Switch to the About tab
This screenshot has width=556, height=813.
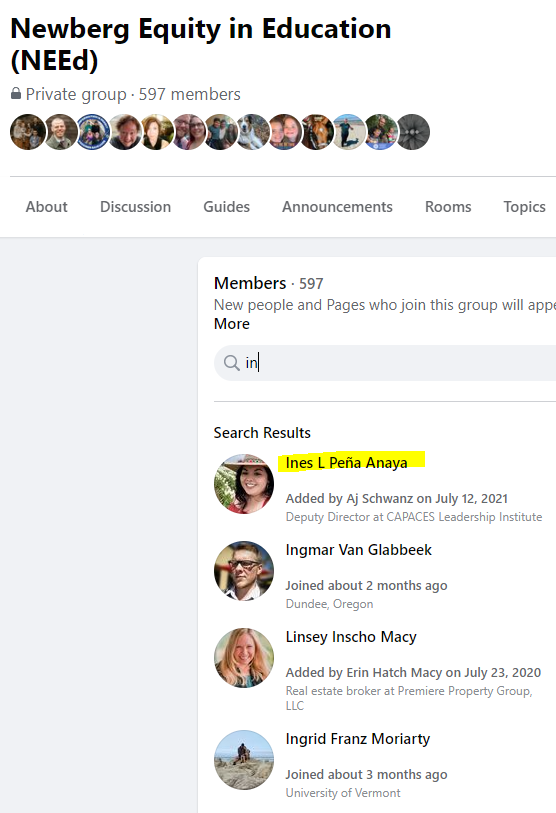point(47,207)
